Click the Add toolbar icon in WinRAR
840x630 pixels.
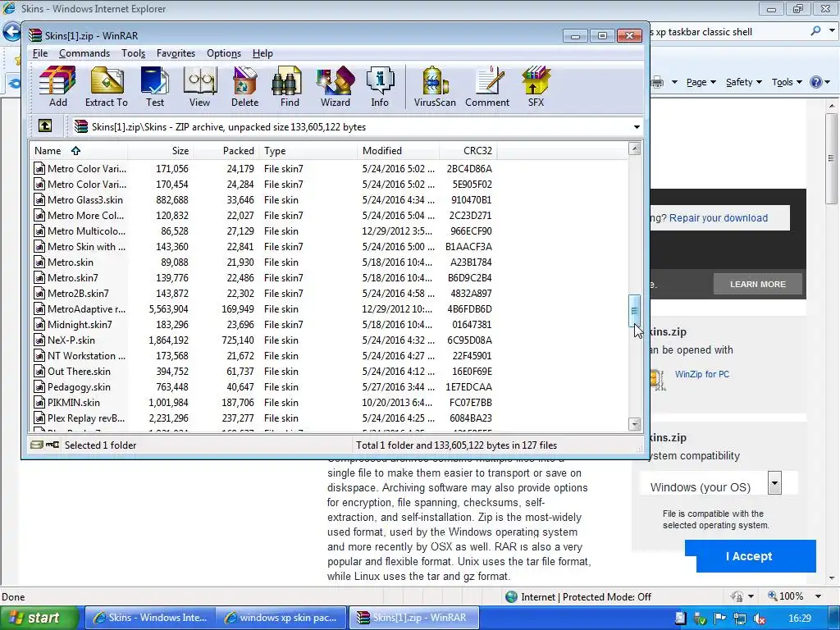click(x=57, y=86)
